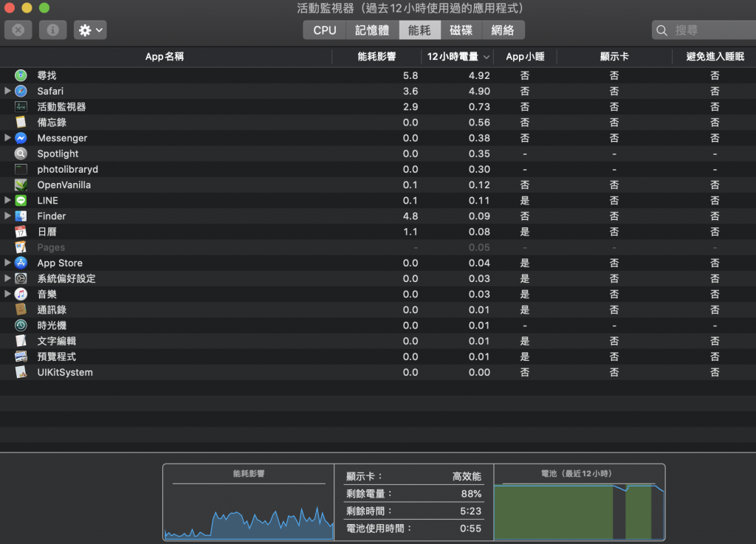Click the Spotlight magnifier icon
This screenshot has height=544, width=756.
(21, 154)
